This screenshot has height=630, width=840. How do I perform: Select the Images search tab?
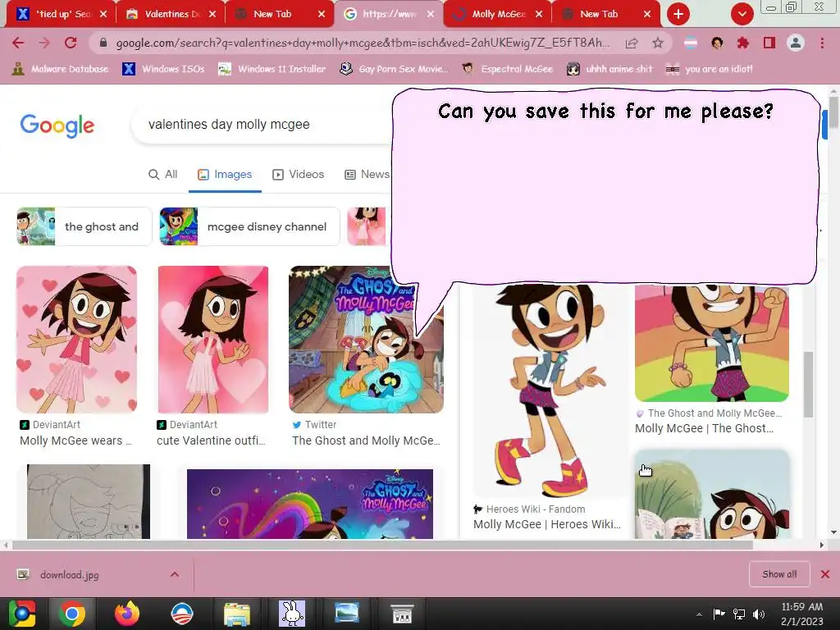[225, 175]
